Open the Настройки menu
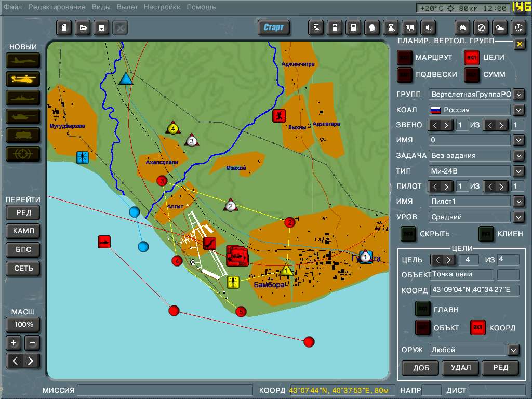 pos(162,7)
